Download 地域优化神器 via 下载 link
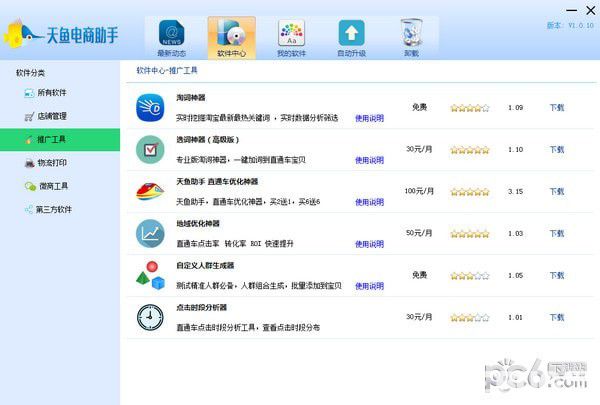Screen dimensions: 600x405 coord(557,234)
